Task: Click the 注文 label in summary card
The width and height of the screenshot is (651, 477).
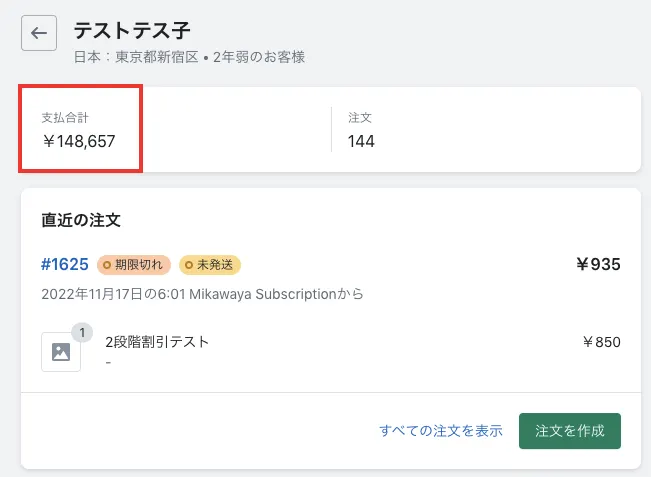Action: click(x=360, y=118)
